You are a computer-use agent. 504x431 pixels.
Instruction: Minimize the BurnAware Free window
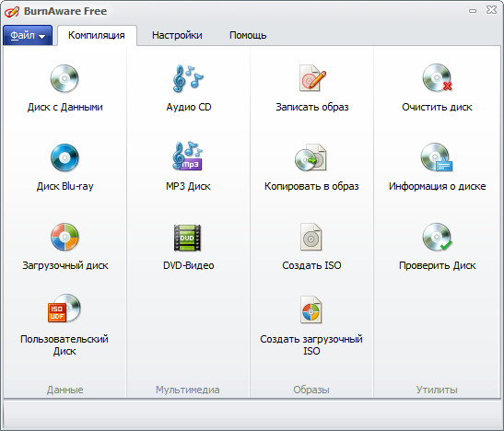tap(472, 11)
